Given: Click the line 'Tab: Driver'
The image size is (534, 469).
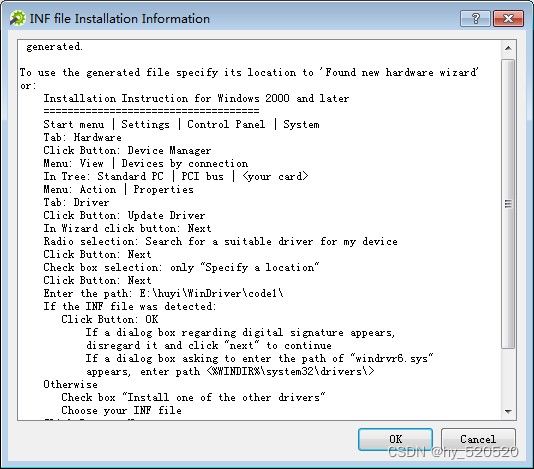Looking at the screenshot, I should click(x=76, y=203).
